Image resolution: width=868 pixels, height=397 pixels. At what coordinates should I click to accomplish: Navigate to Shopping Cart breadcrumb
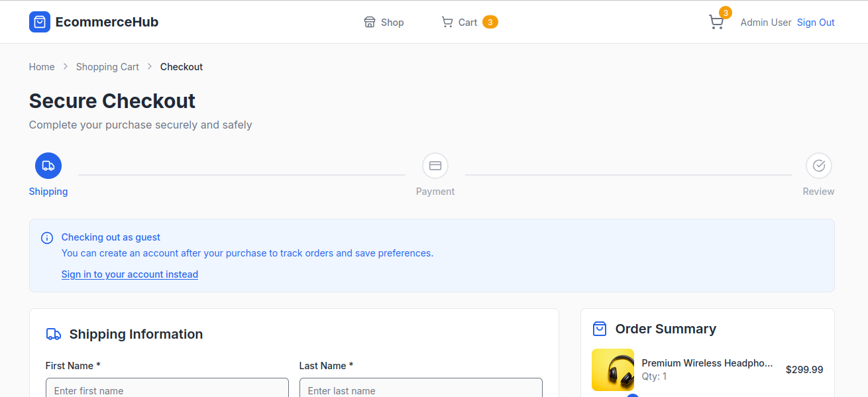(x=107, y=67)
